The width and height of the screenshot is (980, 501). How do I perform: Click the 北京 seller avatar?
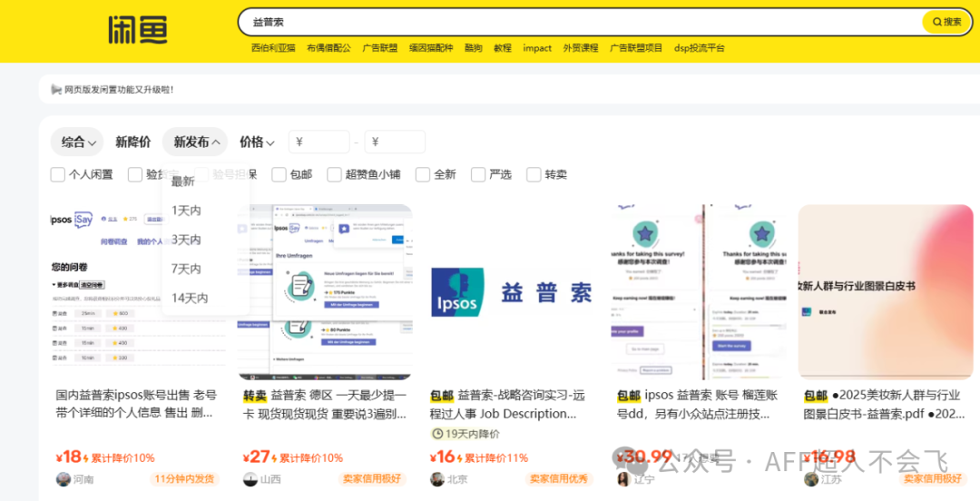click(437, 479)
